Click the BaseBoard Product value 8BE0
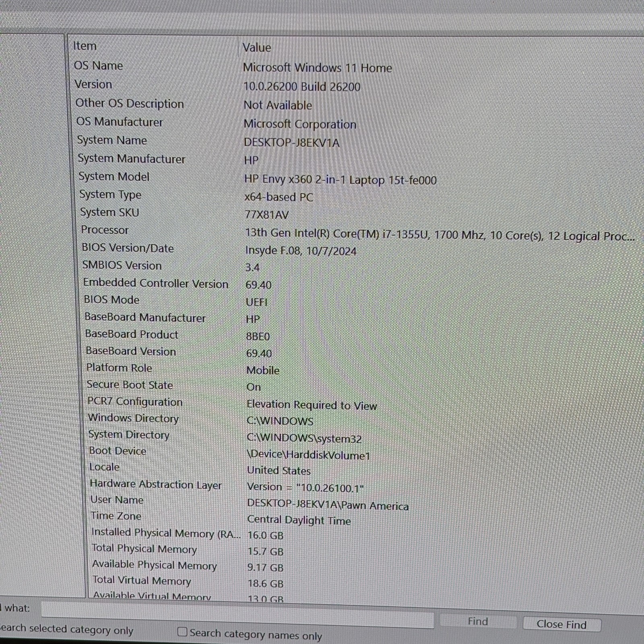This screenshot has height=644, width=644. pos(258,336)
